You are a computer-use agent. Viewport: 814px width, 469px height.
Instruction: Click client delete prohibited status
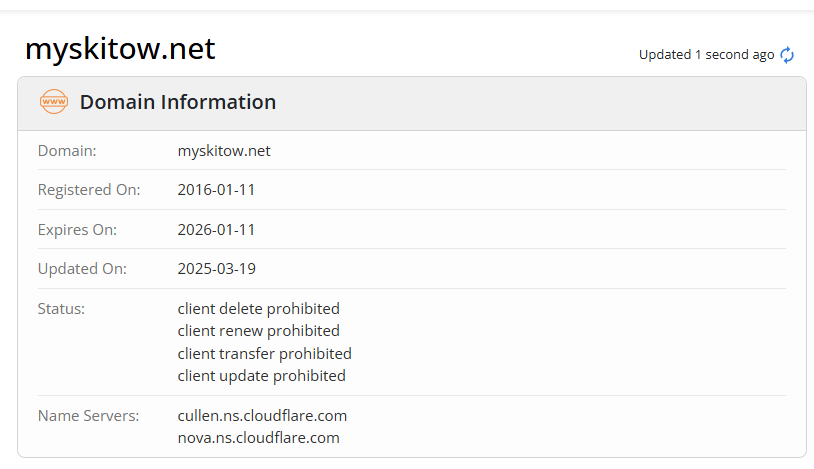259,309
